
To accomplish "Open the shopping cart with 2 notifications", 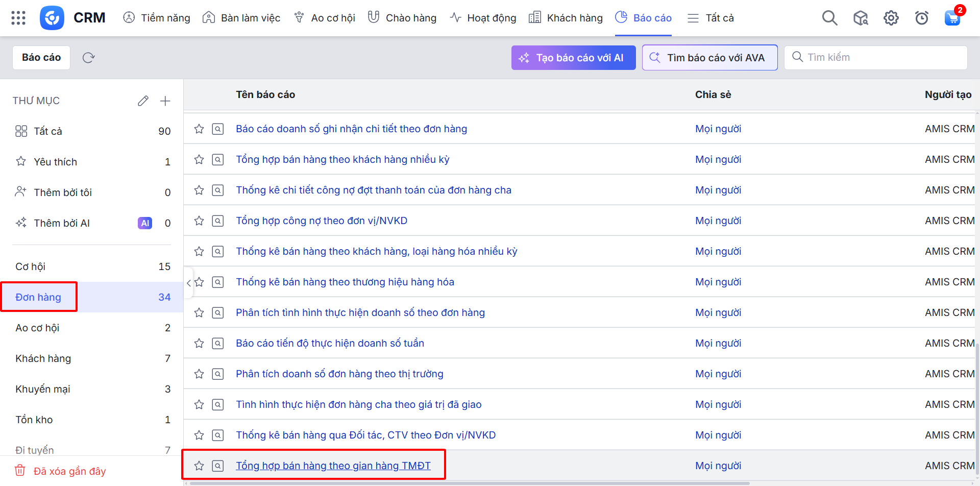I will [x=952, y=18].
